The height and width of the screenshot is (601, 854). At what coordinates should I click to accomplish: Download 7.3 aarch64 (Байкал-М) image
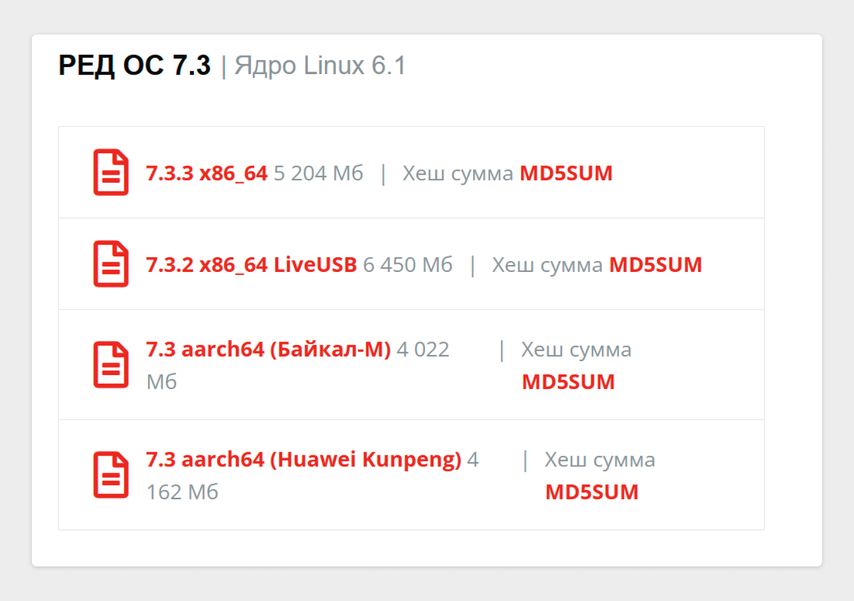[268, 350]
